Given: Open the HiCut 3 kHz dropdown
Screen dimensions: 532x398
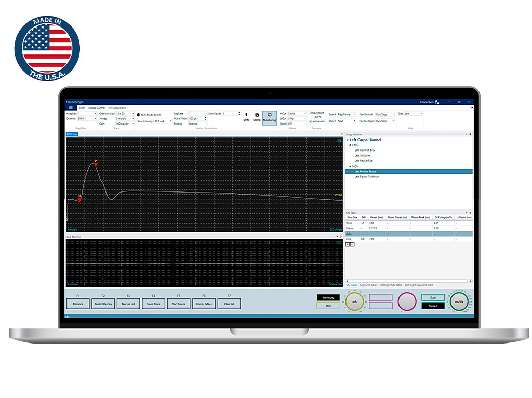Looking at the screenshot, I should (x=297, y=114).
